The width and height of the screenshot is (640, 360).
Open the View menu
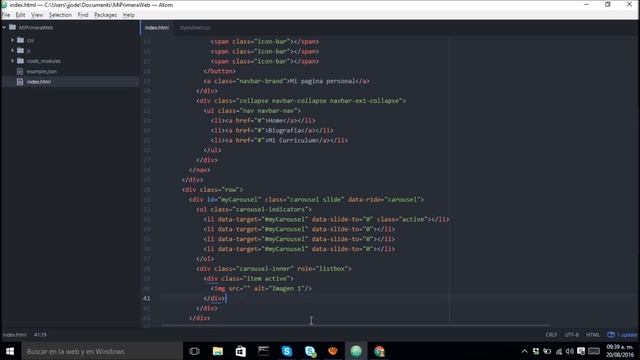pos(37,15)
